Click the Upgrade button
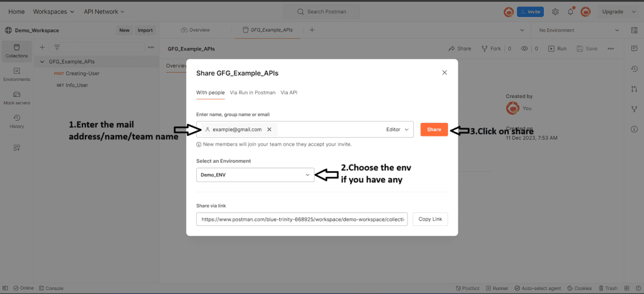This screenshot has width=644, height=294. point(612,12)
